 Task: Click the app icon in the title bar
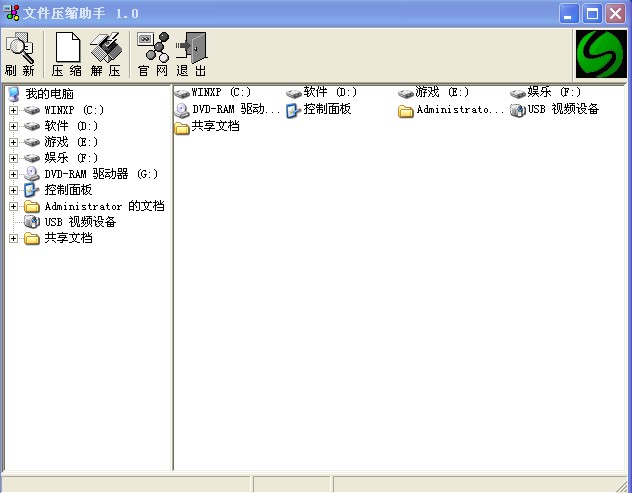11,13
